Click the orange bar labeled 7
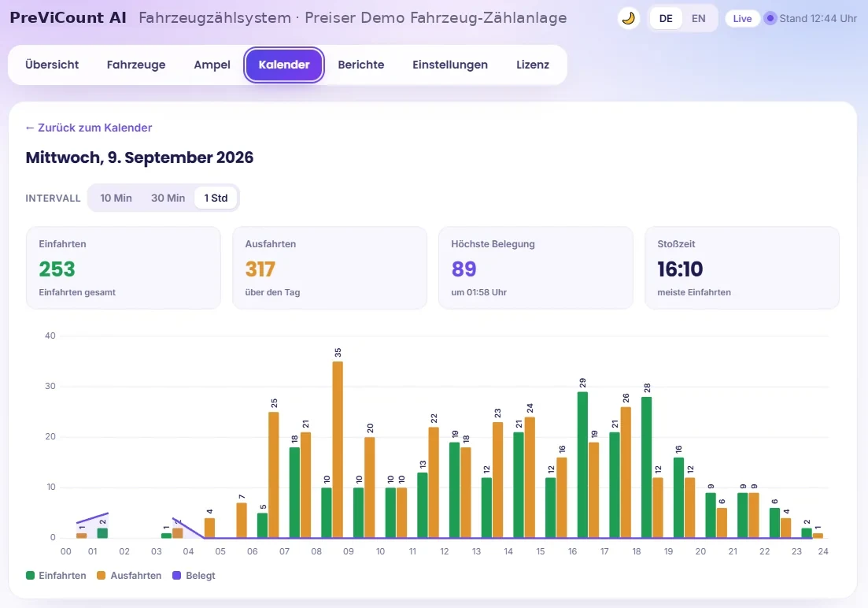Screen dimensions: 868x608 tap(242, 520)
